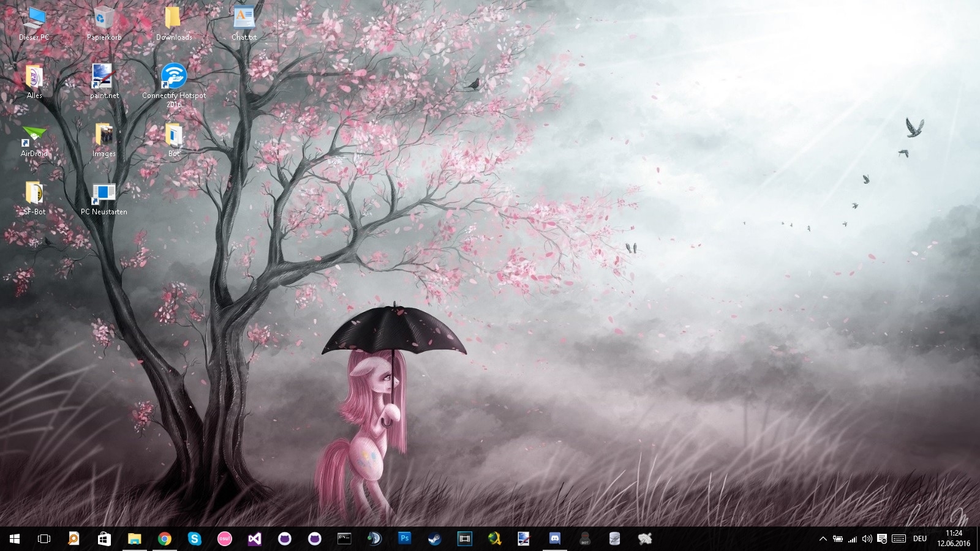
Task: Open the network signal tray icon
Action: coord(852,539)
